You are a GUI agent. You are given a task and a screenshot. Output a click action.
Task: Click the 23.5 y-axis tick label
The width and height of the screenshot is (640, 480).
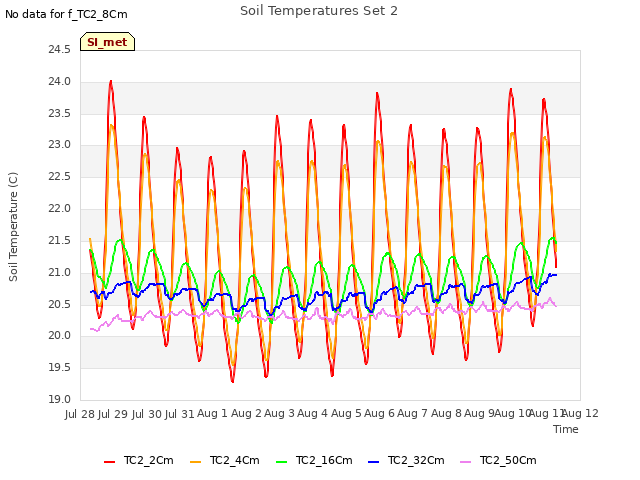pyautogui.click(x=60, y=113)
